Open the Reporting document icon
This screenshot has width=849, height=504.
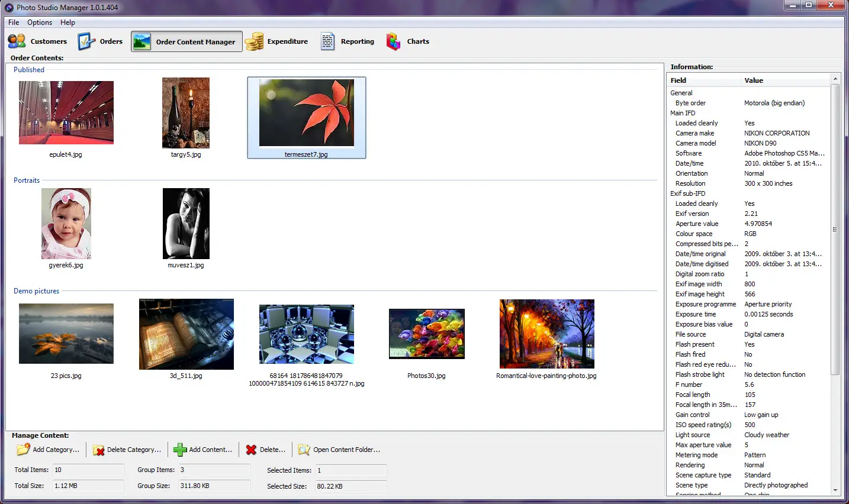(327, 41)
